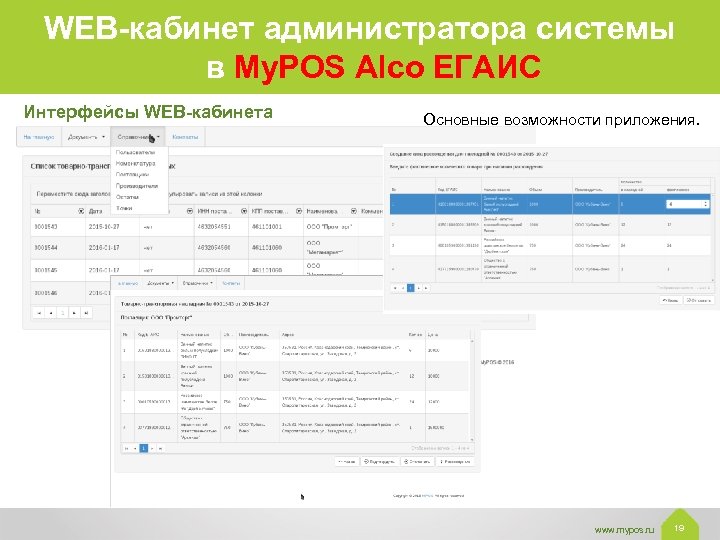This screenshot has height=540, width=720.
Task: Go to first page in act creation pager
Action: 395,288
